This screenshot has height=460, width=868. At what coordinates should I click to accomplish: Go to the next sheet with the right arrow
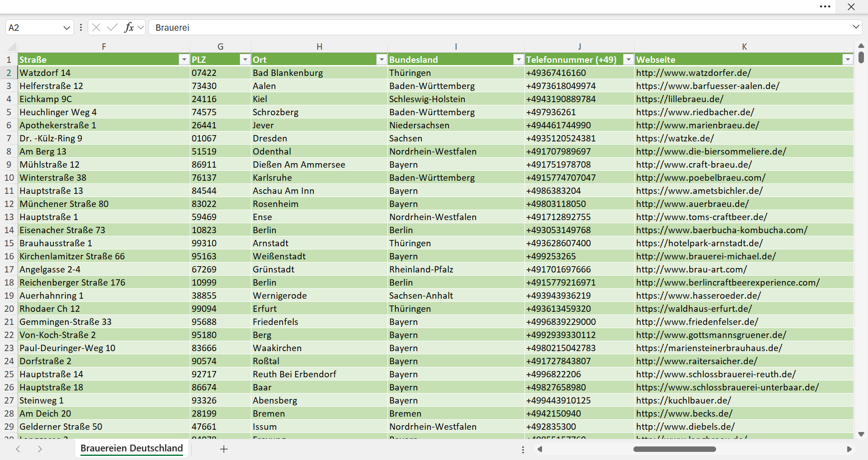click(40, 449)
